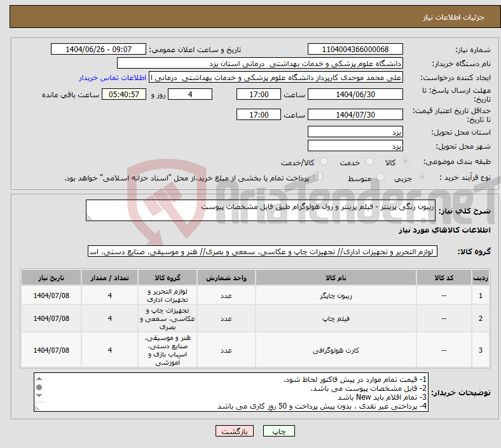Click the resize handle of buyer notes box

pos(37,408)
